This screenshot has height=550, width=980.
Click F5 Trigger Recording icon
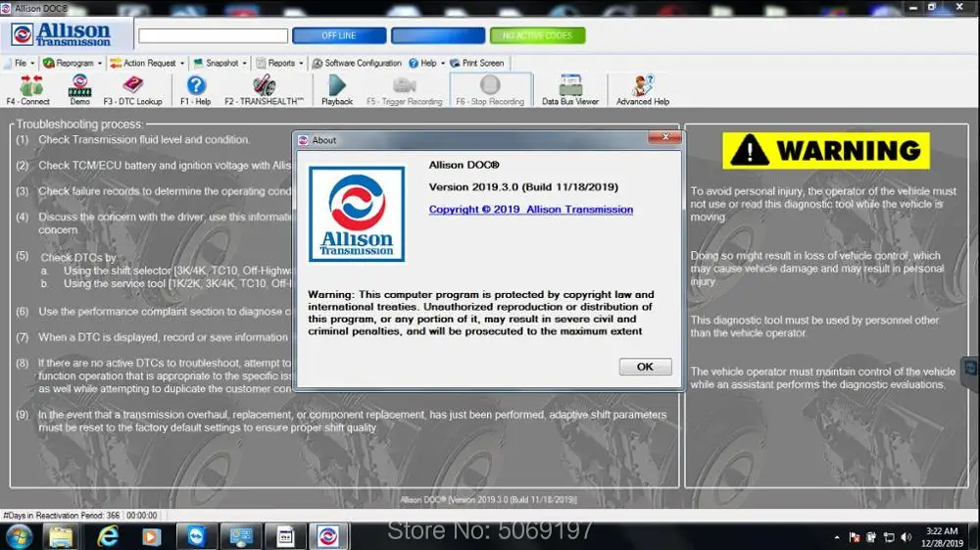404,89
